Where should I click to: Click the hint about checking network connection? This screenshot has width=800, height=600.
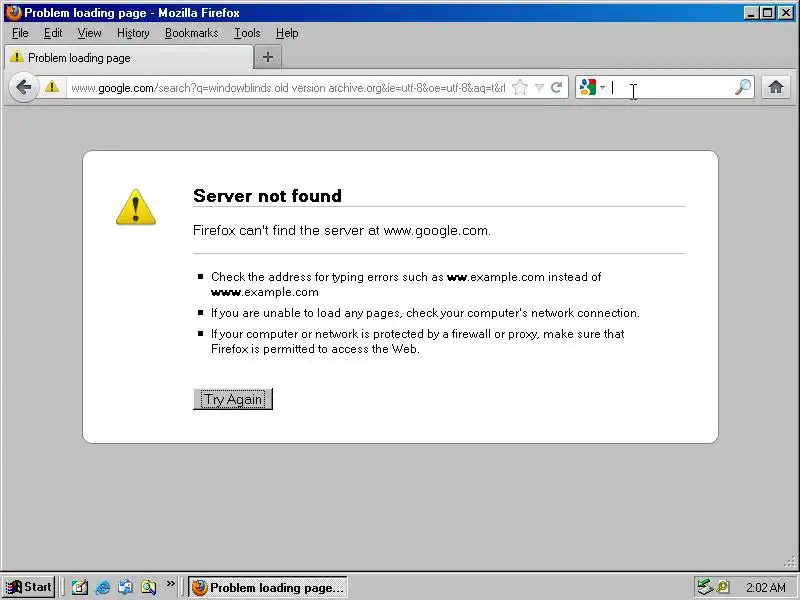pyautogui.click(x=425, y=313)
